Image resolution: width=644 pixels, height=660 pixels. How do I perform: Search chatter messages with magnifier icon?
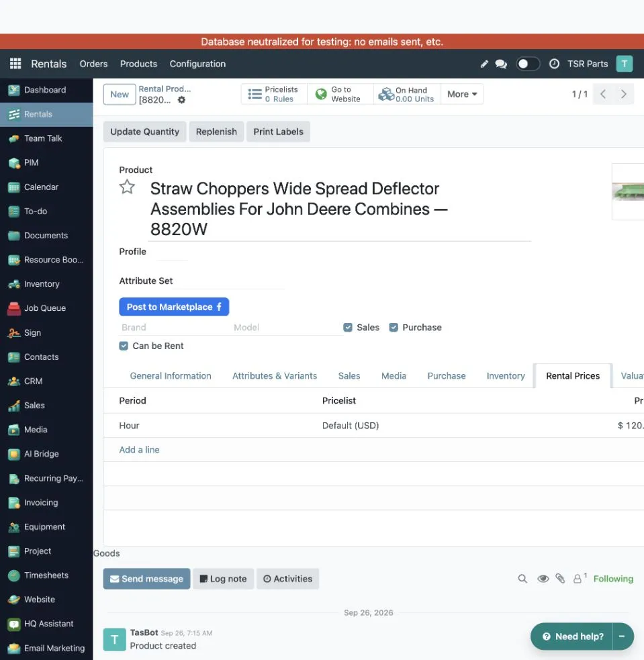point(522,579)
